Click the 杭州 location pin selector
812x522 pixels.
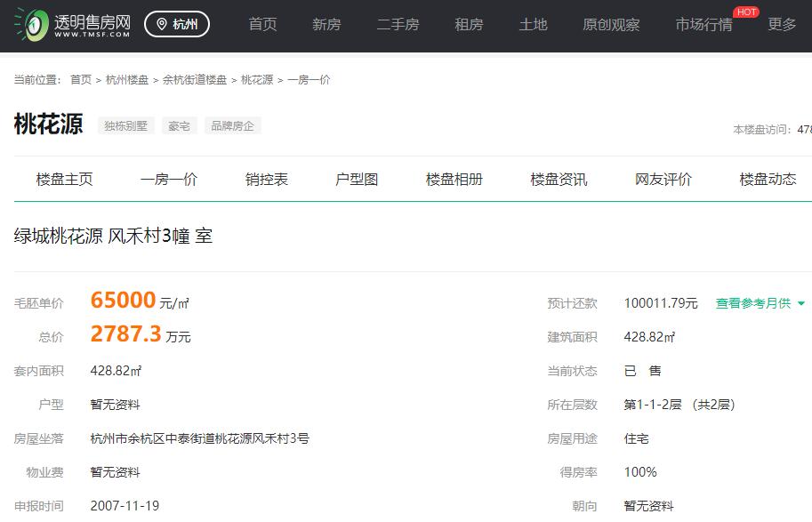pos(176,24)
